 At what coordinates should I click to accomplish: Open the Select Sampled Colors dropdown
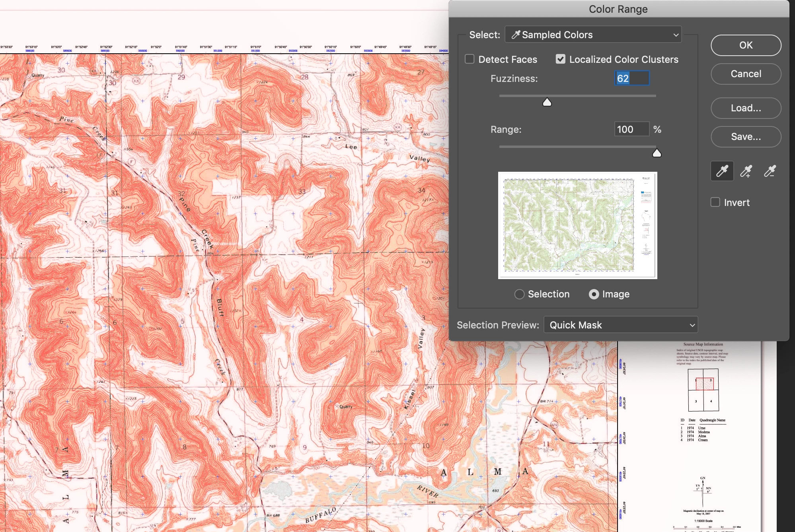[593, 35]
